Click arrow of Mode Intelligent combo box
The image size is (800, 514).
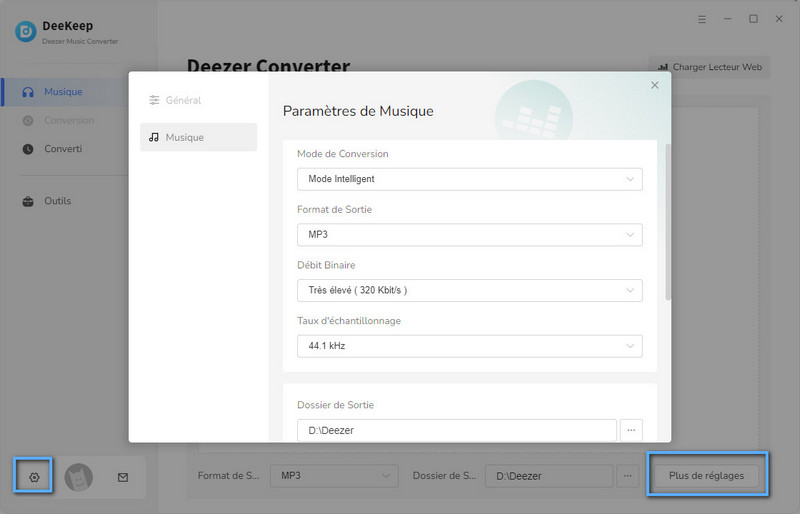coord(630,179)
